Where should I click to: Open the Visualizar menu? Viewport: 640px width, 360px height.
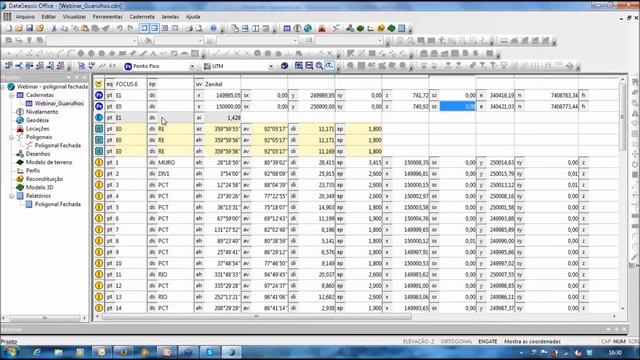click(74, 17)
